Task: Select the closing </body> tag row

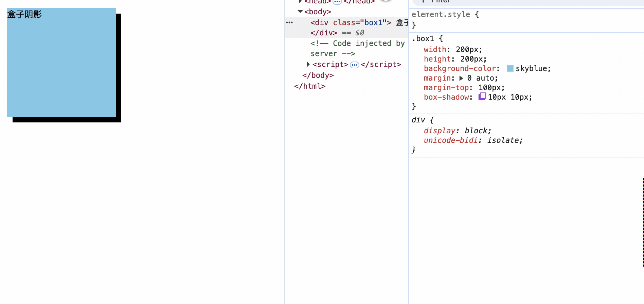Action: [x=318, y=75]
